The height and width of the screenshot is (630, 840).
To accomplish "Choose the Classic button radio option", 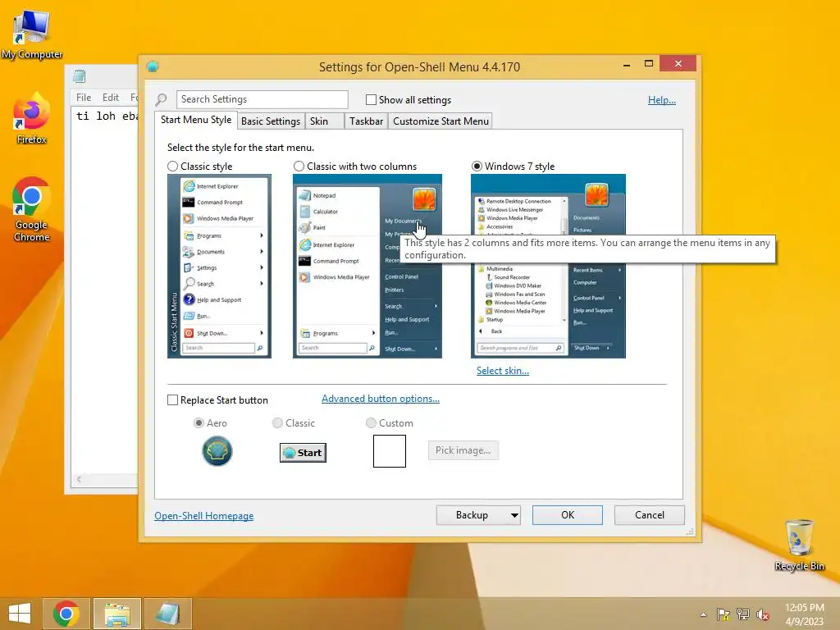I will pos(277,423).
